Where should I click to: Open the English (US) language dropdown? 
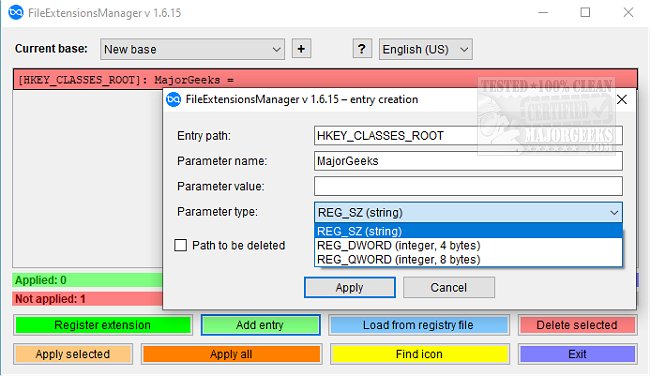click(x=425, y=49)
